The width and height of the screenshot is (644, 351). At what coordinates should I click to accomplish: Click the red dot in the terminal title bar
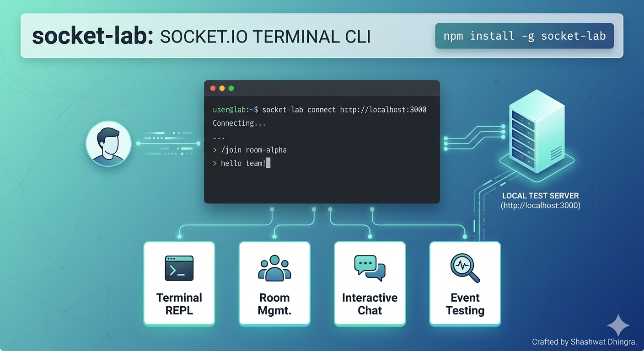[213, 88]
